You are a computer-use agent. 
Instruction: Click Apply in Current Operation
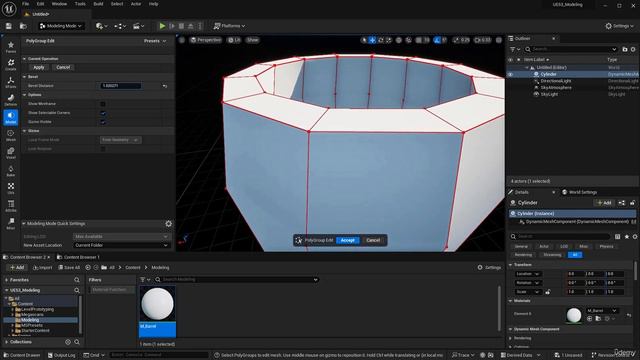[39, 67]
